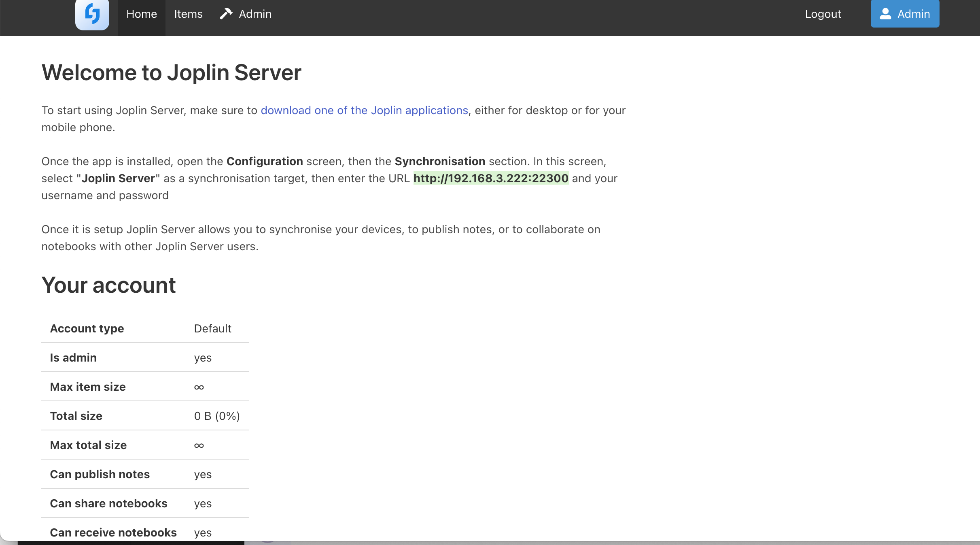Viewport: 980px width, 545px height.
Task: Click the Total size label
Action: [x=76, y=416]
